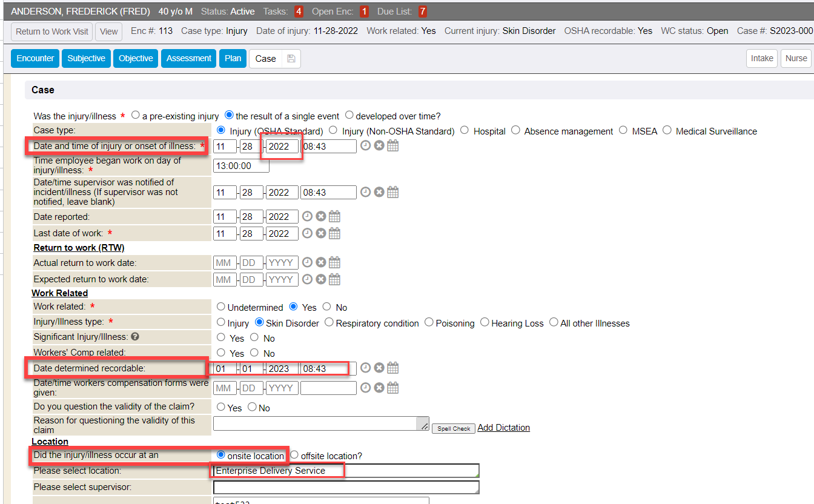Open calendar picker for date of injury
This screenshot has height=504, width=814.
coord(393,146)
